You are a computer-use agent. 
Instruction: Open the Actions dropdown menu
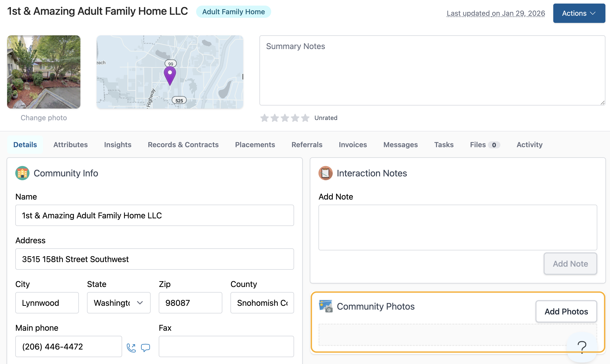pyautogui.click(x=579, y=13)
